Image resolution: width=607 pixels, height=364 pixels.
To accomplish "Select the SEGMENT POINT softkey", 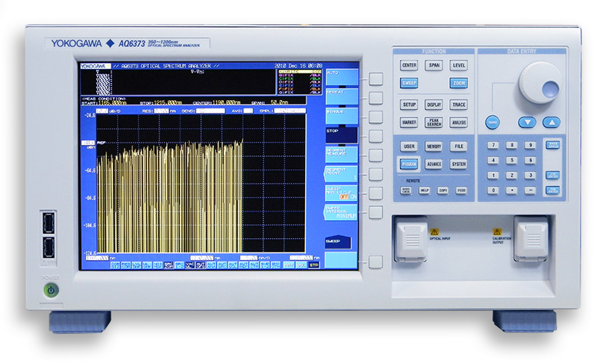I will click(x=341, y=174).
